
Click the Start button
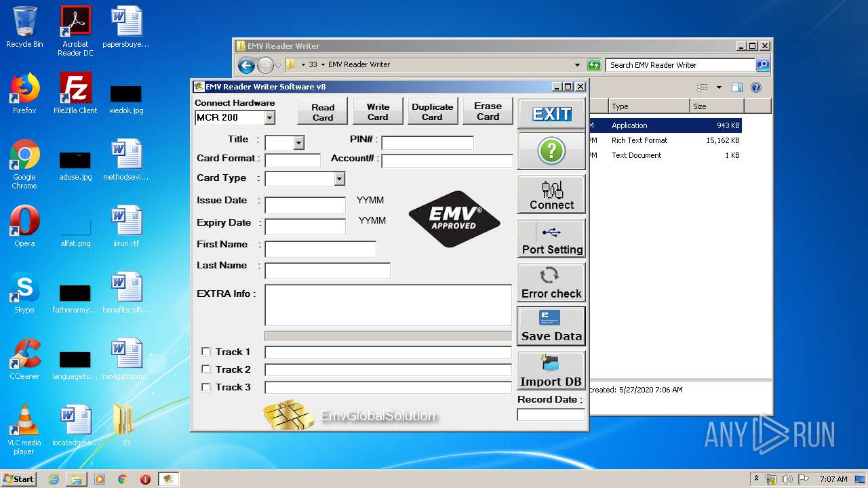[18, 479]
